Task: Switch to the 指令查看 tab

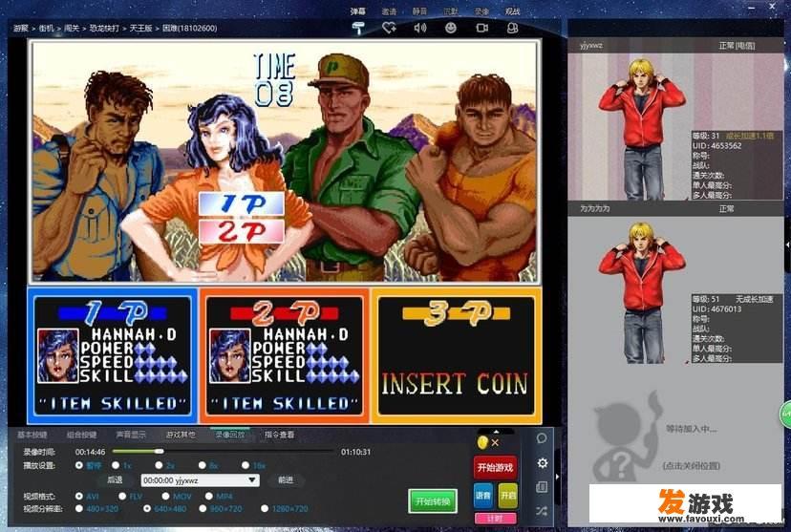Action: (x=280, y=435)
